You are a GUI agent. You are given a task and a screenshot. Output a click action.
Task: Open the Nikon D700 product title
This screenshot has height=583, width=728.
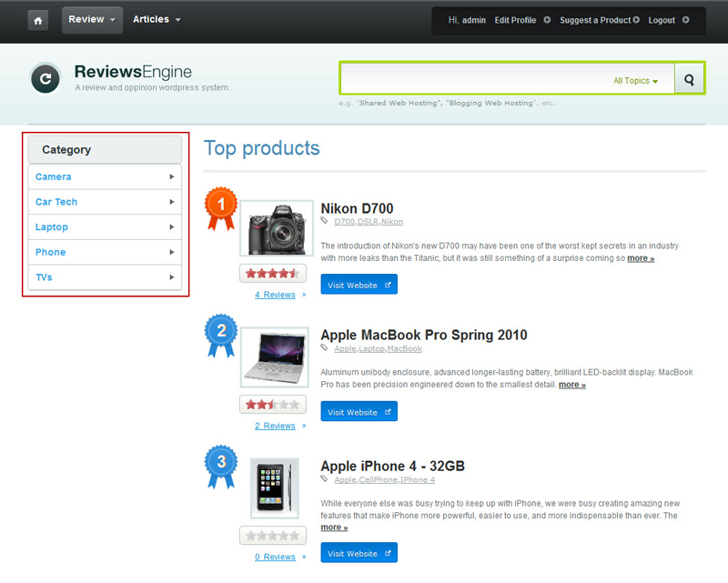tap(357, 208)
